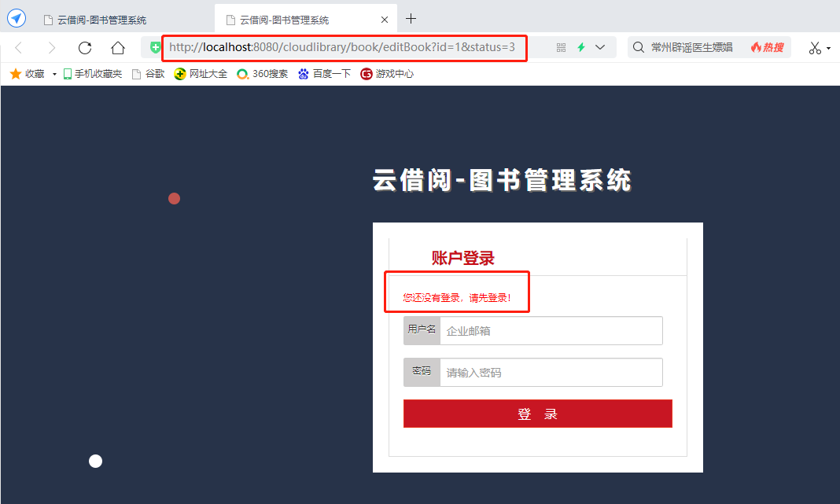Expand the address bar dropdown chevron
Viewport: 840px width, 504px height.
pos(600,47)
